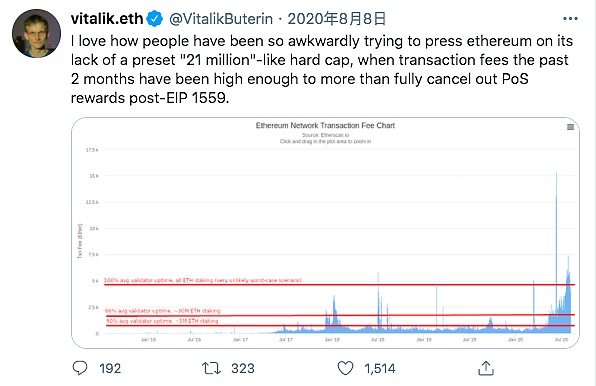
Task: Click the 192 replies count
Action: 110,369
